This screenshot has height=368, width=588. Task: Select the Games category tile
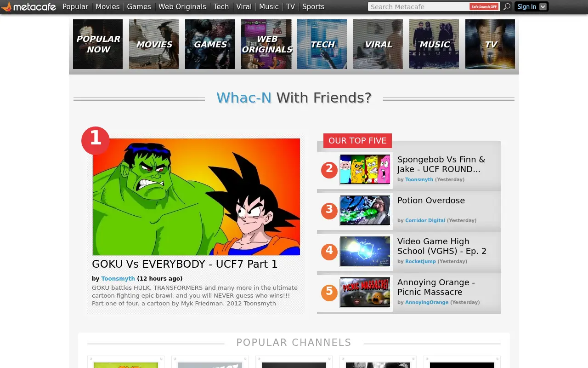pyautogui.click(x=210, y=44)
